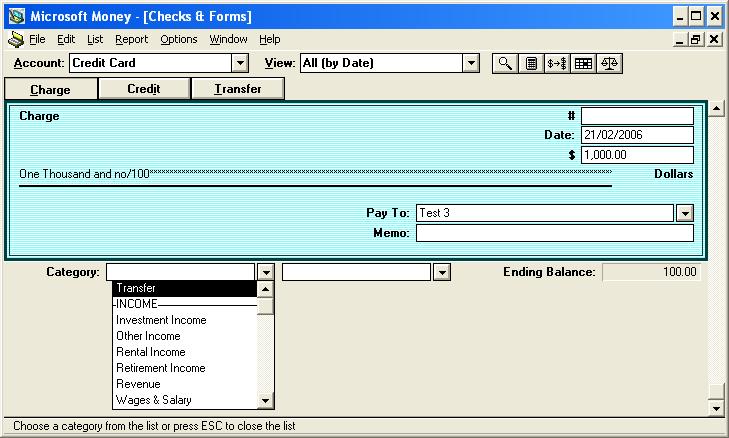
Task: Select Revenue category
Action: (185, 384)
